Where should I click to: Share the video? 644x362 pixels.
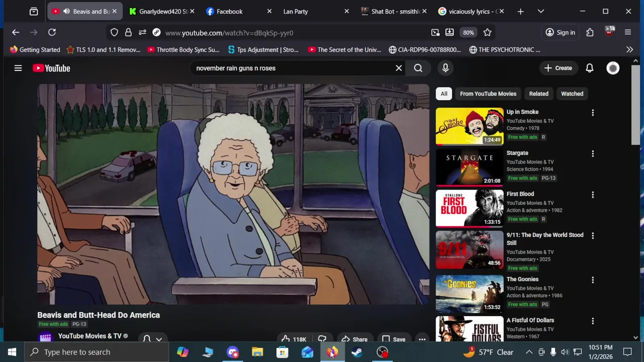coord(355,339)
